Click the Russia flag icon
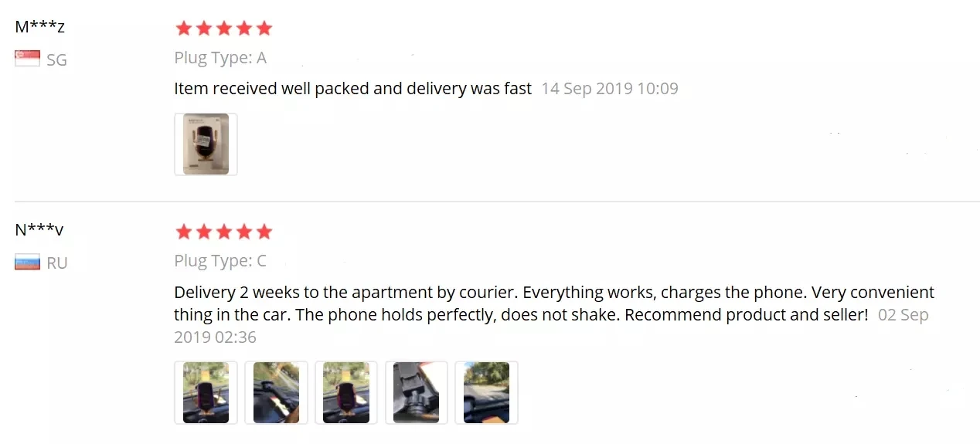 pos(27,263)
